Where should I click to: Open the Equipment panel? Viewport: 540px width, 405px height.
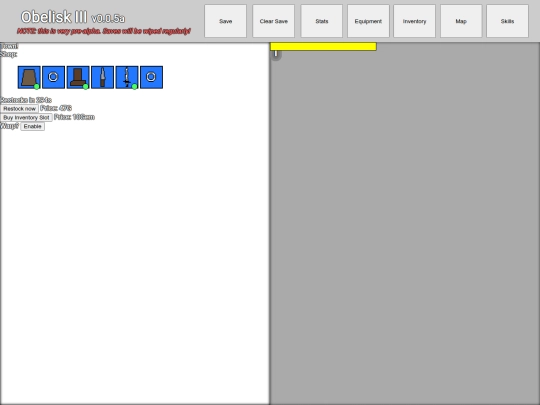tap(368, 21)
